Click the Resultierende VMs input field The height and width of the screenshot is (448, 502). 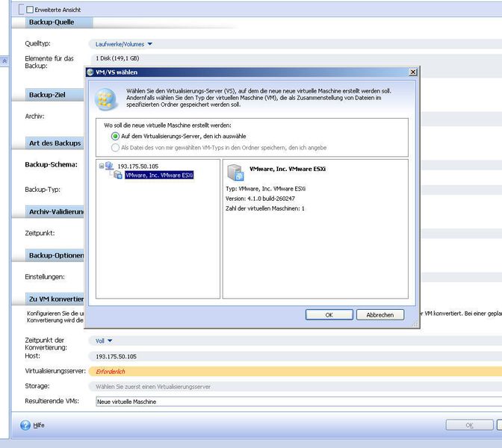tap(298, 402)
